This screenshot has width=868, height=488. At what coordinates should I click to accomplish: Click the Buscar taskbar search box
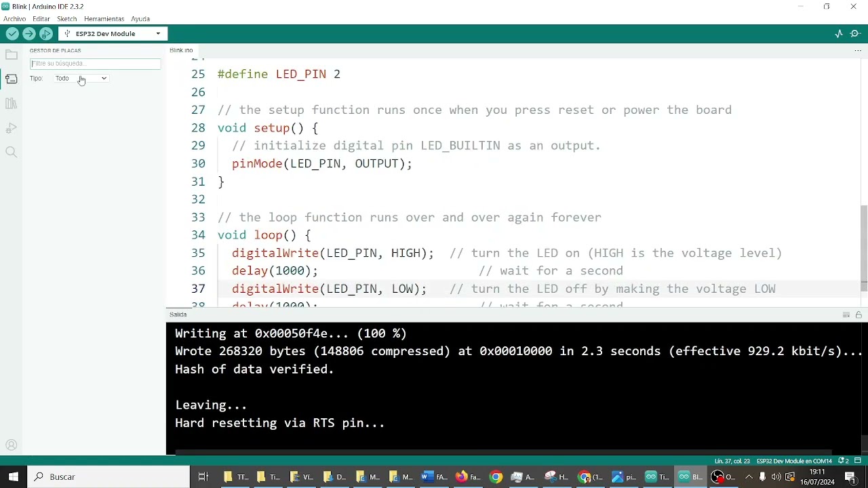[x=108, y=476]
